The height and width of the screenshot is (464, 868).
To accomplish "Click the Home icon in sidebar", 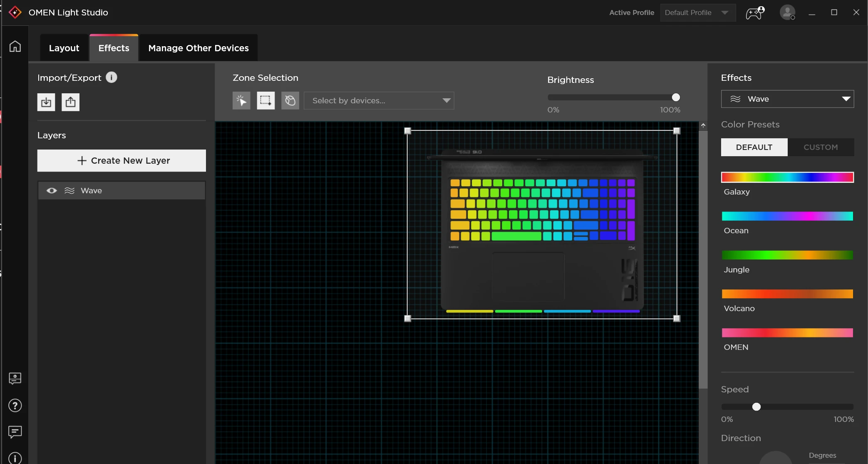I will tap(15, 46).
